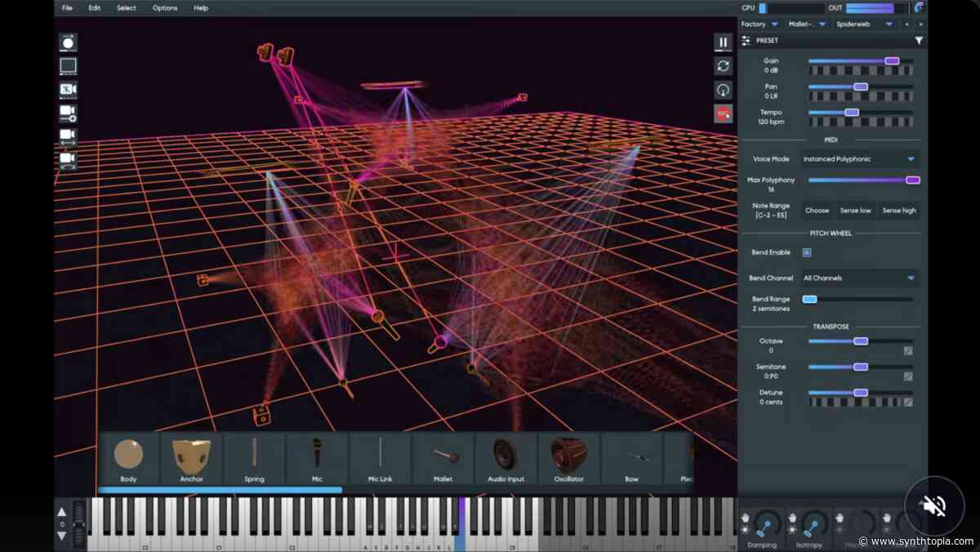Click the Sense low button
This screenshot has height=552, width=980.
pos(855,210)
